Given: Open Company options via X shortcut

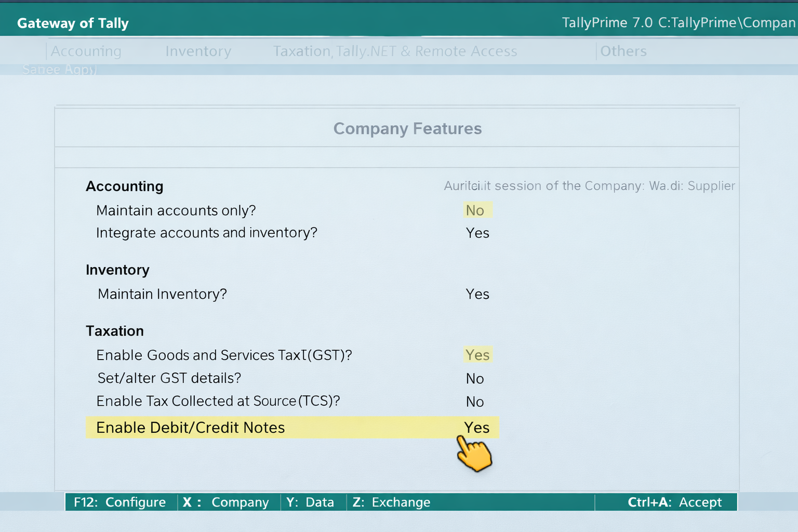Looking at the screenshot, I should click(x=227, y=502).
